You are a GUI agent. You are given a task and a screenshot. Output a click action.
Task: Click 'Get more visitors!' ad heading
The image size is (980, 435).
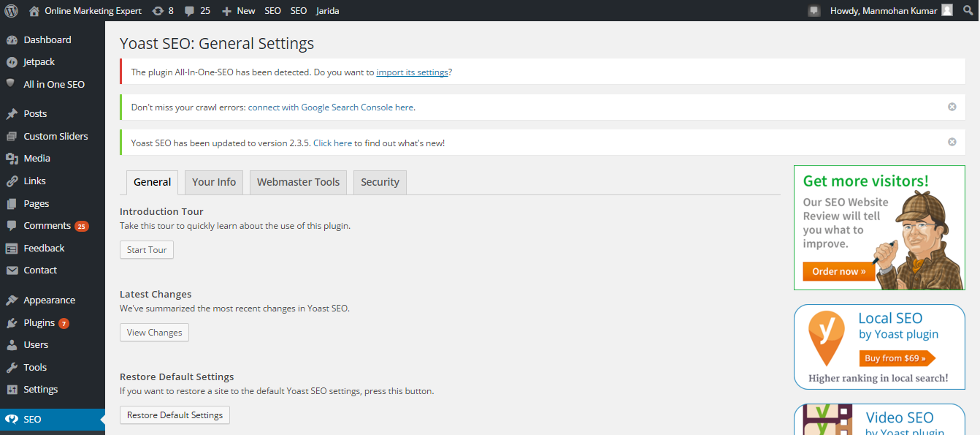(865, 181)
